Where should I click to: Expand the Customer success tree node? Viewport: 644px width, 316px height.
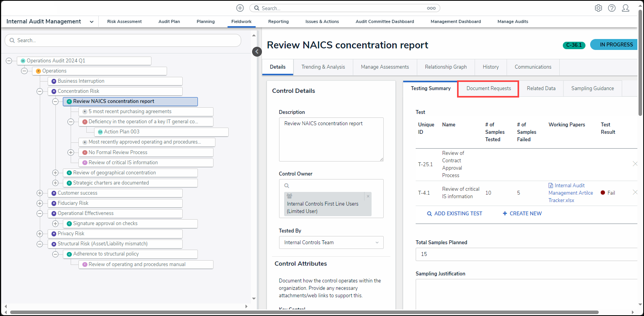[x=40, y=193]
